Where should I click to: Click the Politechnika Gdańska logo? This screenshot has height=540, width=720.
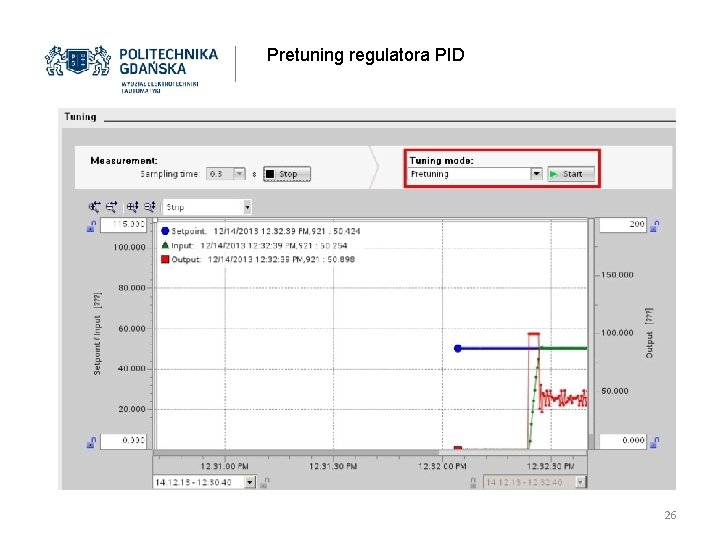tap(131, 69)
